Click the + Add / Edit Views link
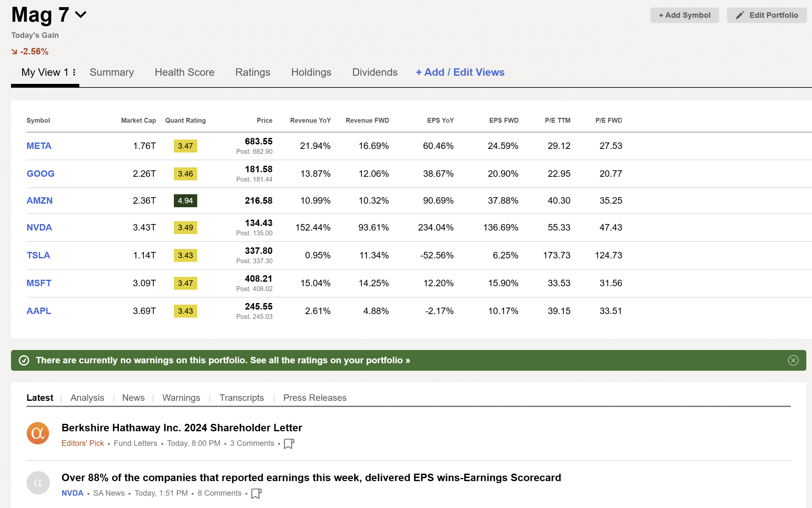 (x=460, y=72)
